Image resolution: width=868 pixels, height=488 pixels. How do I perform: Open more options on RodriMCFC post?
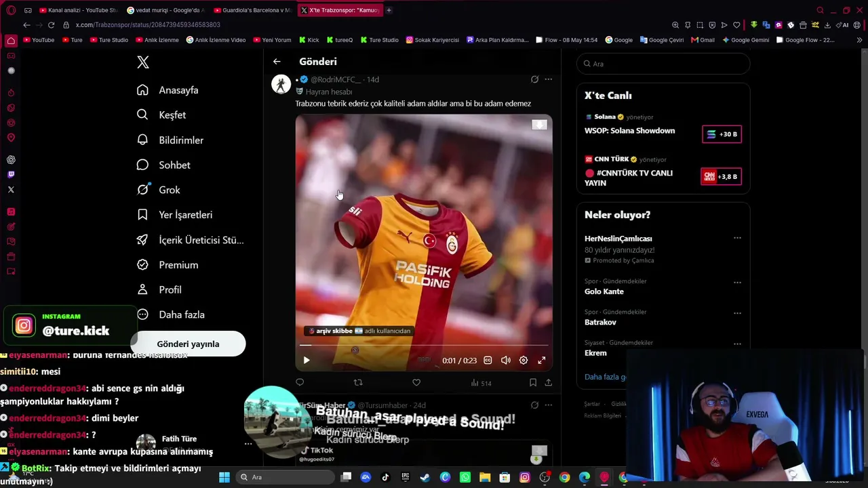[549, 79]
